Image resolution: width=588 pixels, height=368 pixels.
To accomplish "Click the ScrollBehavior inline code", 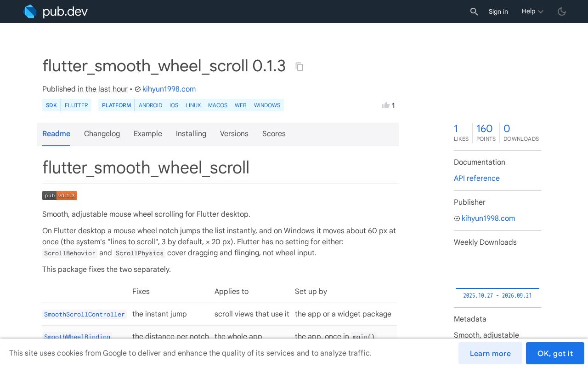I will 70,253.
